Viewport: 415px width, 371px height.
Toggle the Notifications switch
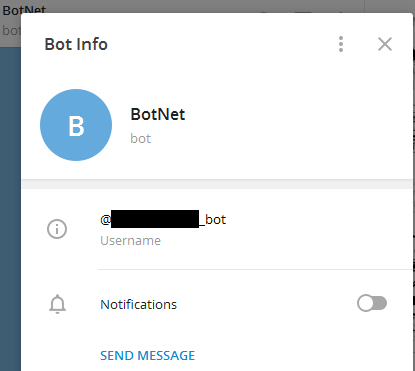coord(372,303)
